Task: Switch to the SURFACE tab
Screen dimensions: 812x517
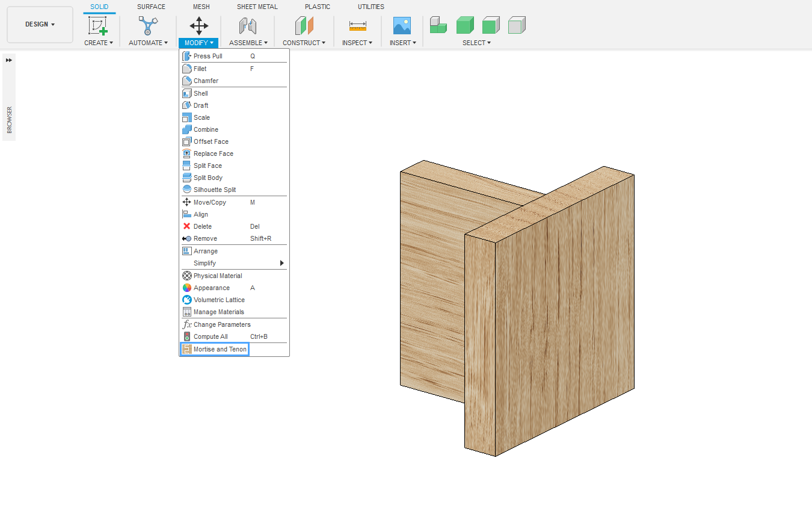Action: point(151,7)
